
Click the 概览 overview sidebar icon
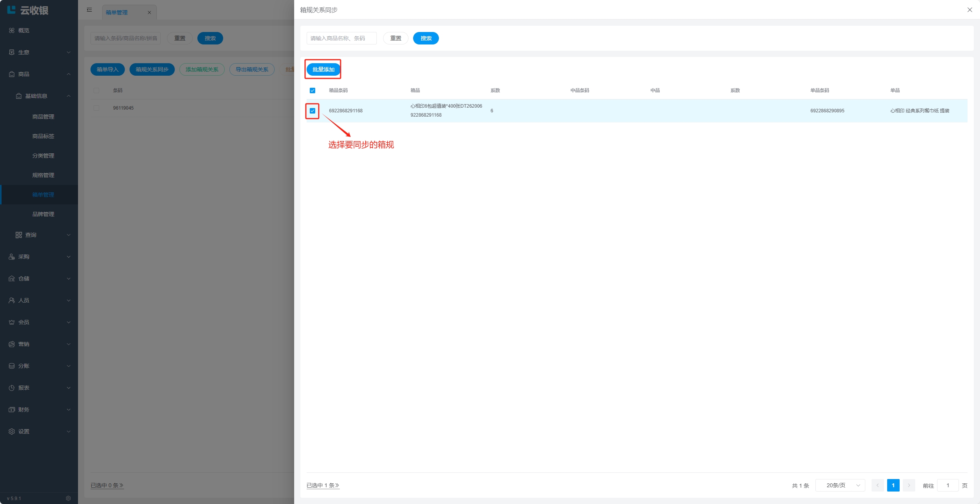coord(12,30)
